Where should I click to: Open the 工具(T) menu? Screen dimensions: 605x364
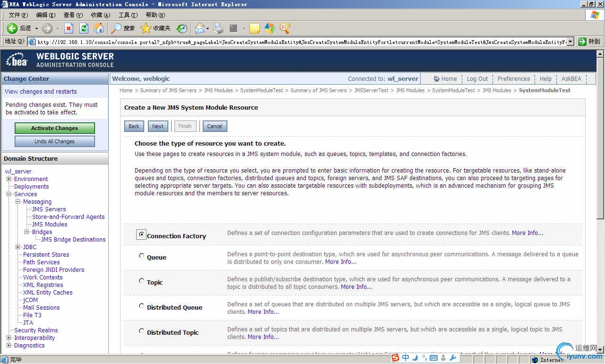[128, 15]
